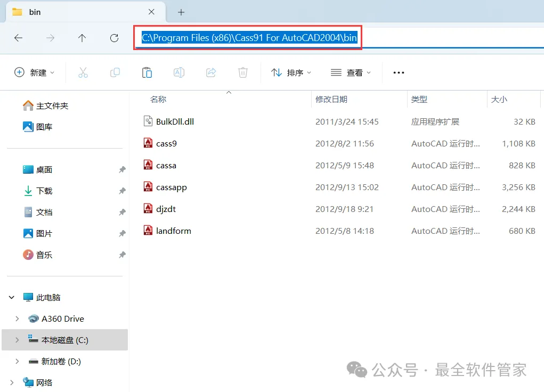Expand the 网络 (Network) node
Viewport: 544px width, 392px height.
pyautogui.click(x=12, y=382)
